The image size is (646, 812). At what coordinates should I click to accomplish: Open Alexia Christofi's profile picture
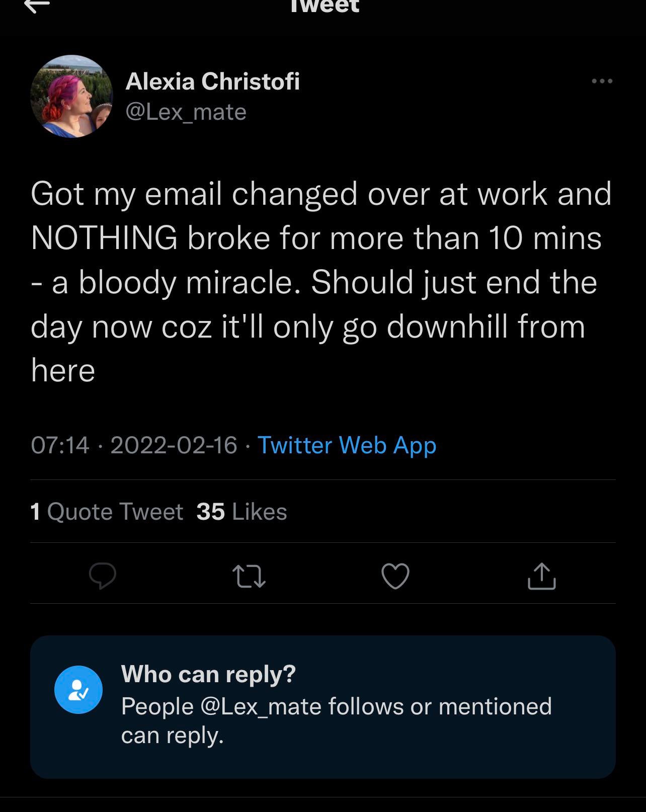(x=71, y=96)
